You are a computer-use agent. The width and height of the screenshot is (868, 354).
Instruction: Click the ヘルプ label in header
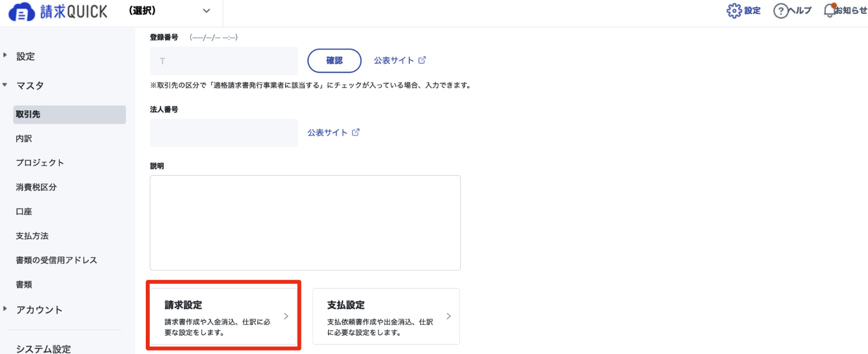coord(800,11)
